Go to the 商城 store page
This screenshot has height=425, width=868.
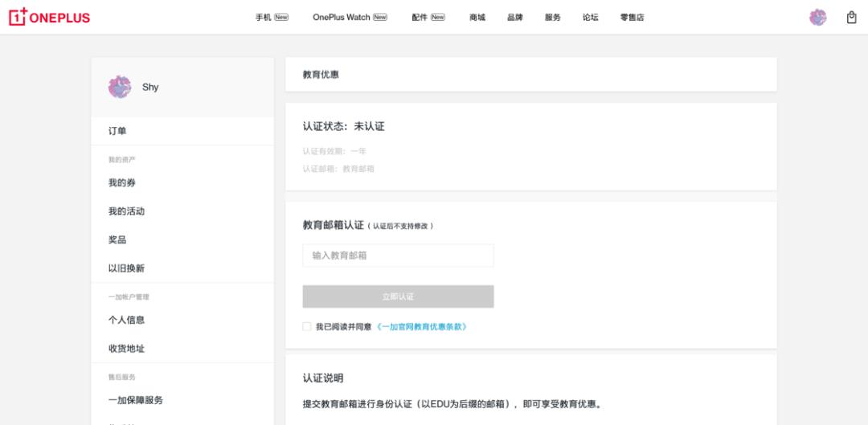[x=477, y=17]
